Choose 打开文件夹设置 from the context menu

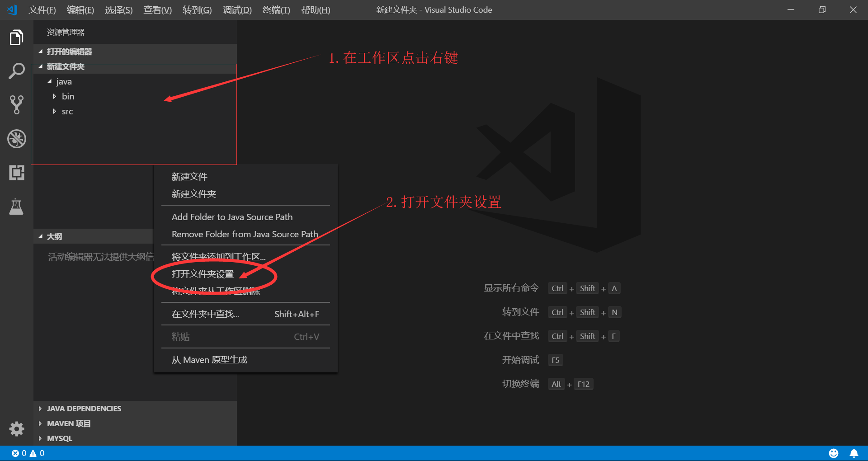pyautogui.click(x=202, y=273)
